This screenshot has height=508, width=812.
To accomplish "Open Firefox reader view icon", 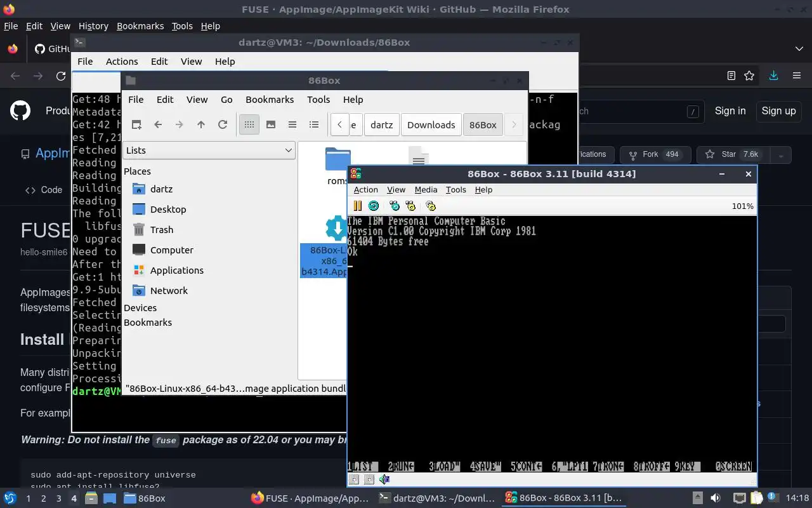I will [731, 76].
